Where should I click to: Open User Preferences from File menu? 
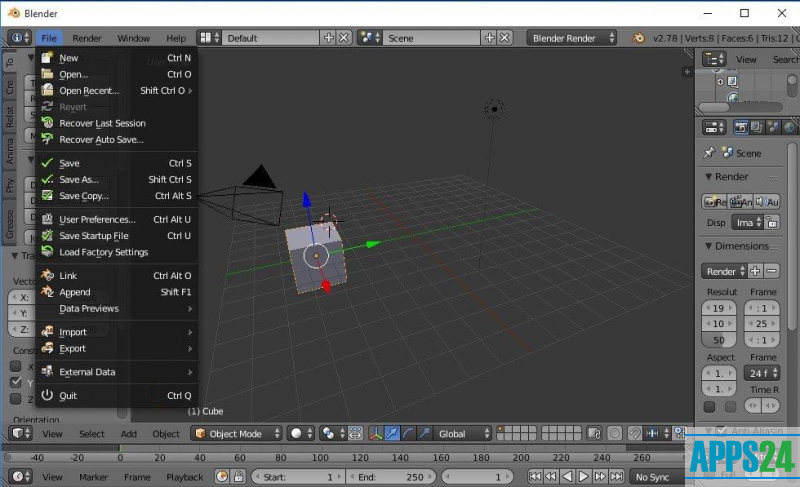point(116,219)
